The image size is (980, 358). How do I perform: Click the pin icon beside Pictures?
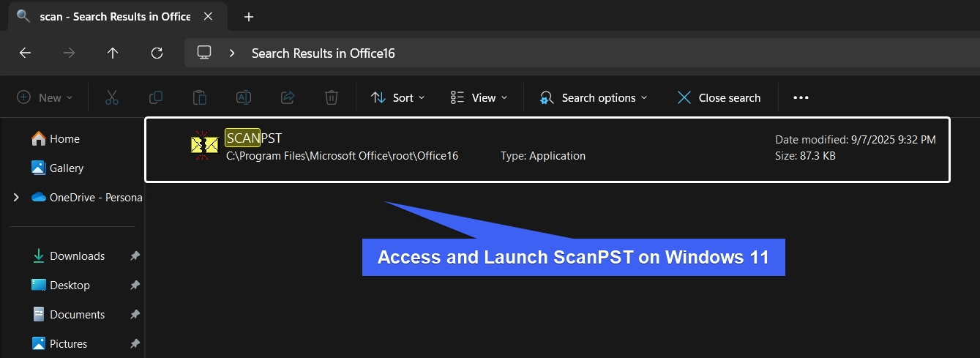point(135,343)
